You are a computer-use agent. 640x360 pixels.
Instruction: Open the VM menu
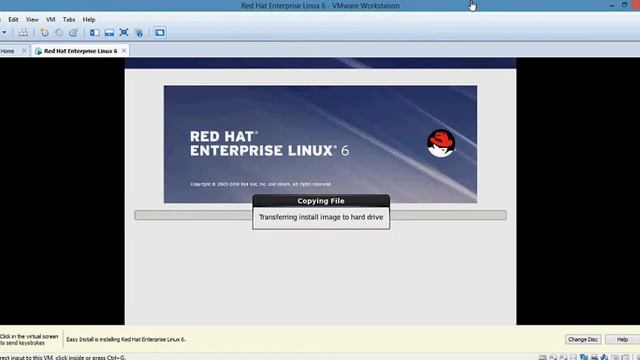click(x=51, y=20)
